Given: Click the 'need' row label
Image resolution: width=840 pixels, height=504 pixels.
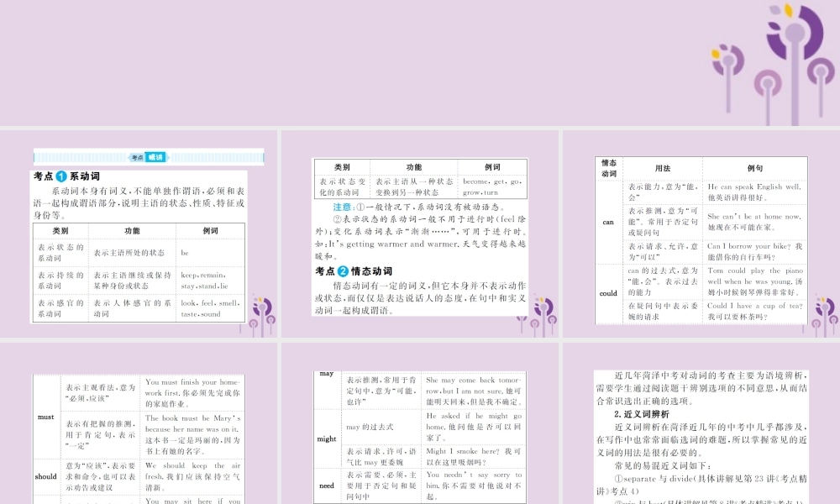Looking at the screenshot, I should (x=327, y=486).
